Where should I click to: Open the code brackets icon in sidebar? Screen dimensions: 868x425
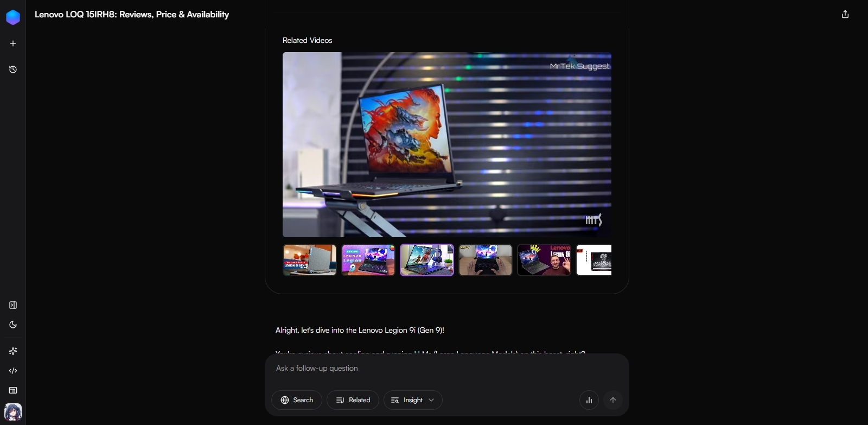[x=13, y=371]
